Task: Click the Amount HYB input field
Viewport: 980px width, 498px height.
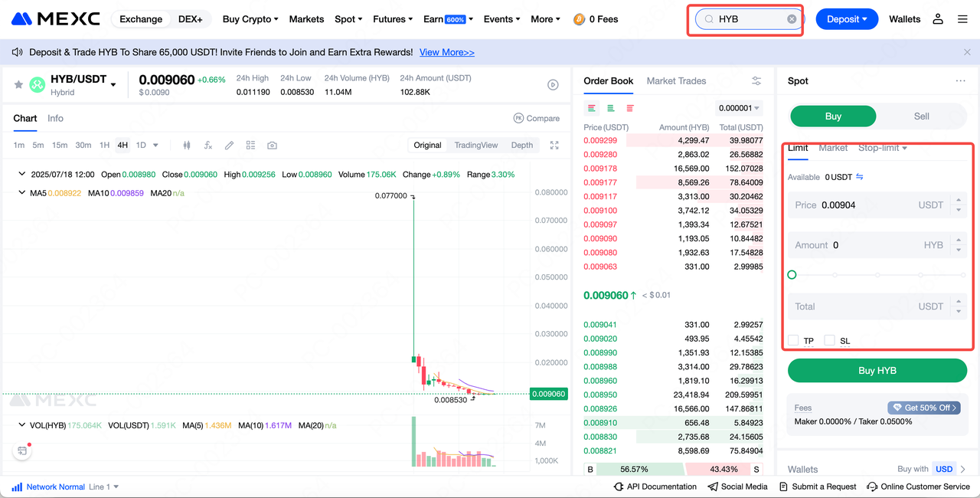Action: click(x=877, y=245)
